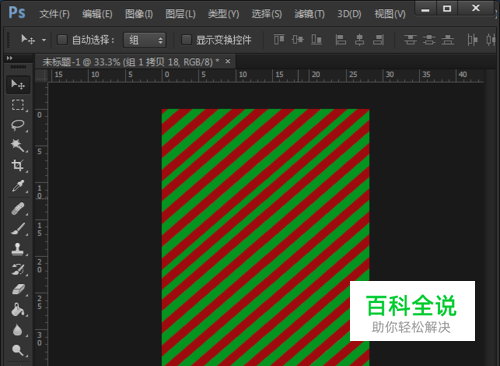Select the History Brush tool
The height and width of the screenshot is (366, 500).
[18, 269]
